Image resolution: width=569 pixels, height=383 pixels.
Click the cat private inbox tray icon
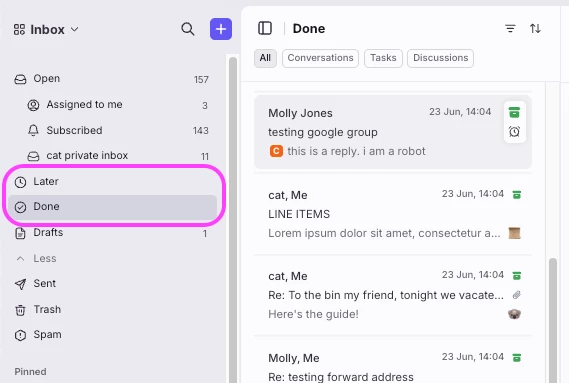coord(33,156)
